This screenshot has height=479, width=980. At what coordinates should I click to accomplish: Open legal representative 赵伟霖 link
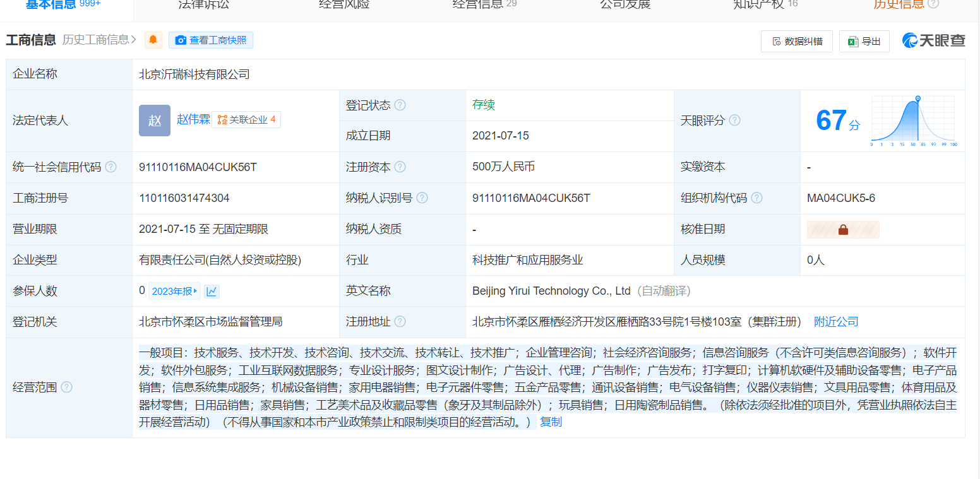coord(193,119)
